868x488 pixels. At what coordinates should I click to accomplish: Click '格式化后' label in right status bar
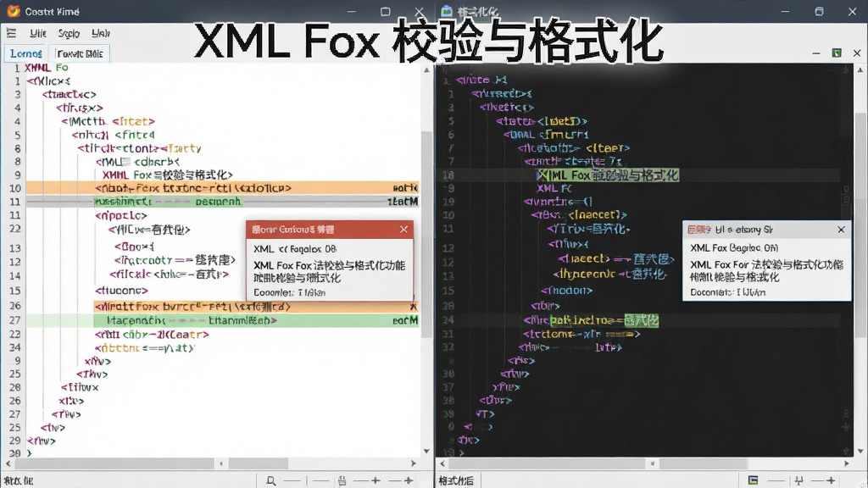click(x=456, y=481)
